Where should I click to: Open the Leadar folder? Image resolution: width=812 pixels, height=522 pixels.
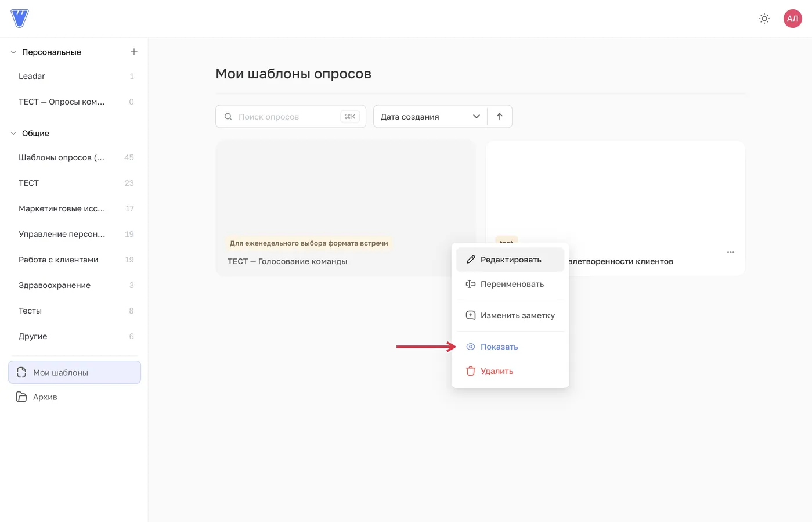tap(74, 76)
